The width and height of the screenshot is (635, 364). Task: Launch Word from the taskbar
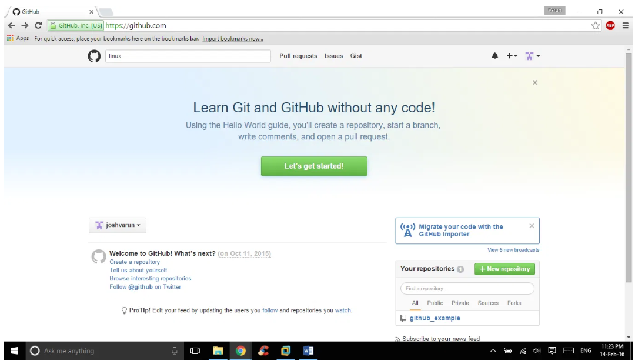[x=308, y=351]
